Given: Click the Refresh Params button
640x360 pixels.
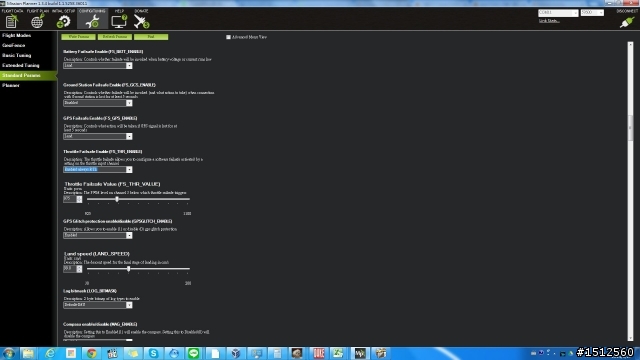Looking at the screenshot, I should [115, 37].
